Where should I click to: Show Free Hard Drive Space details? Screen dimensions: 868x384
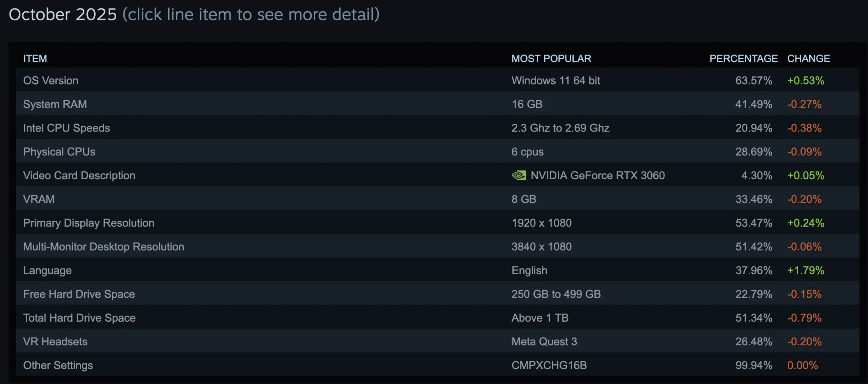pyautogui.click(x=79, y=294)
